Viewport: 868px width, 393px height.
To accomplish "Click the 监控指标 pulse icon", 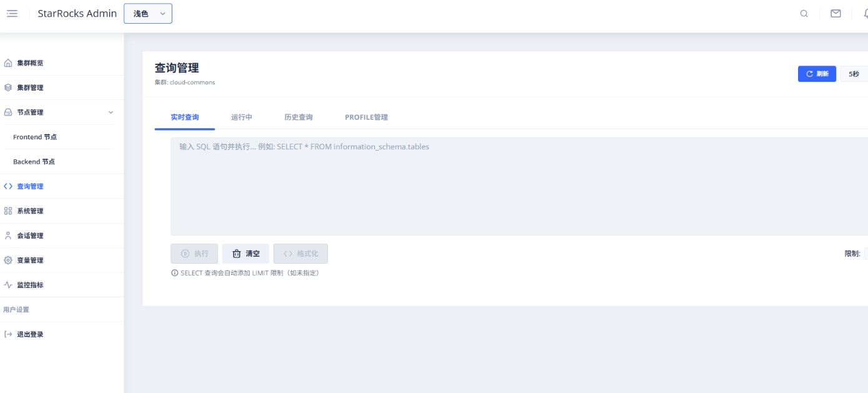I will pyautogui.click(x=8, y=285).
